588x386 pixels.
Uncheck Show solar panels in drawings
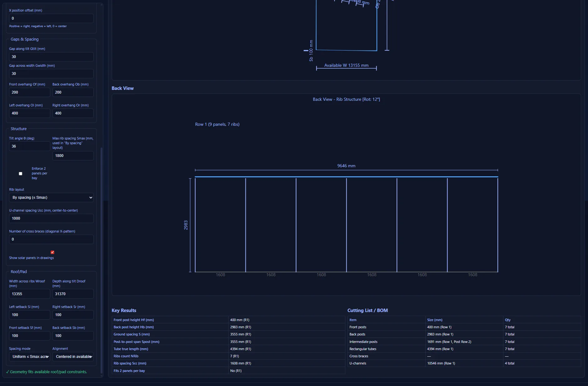pyautogui.click(x=52, y=252)
